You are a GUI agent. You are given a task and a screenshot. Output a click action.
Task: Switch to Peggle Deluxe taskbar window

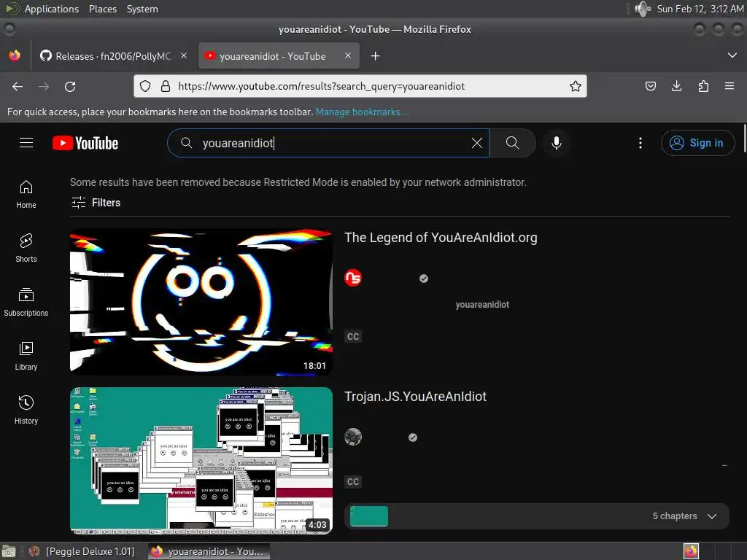click(x=82, y=551)
